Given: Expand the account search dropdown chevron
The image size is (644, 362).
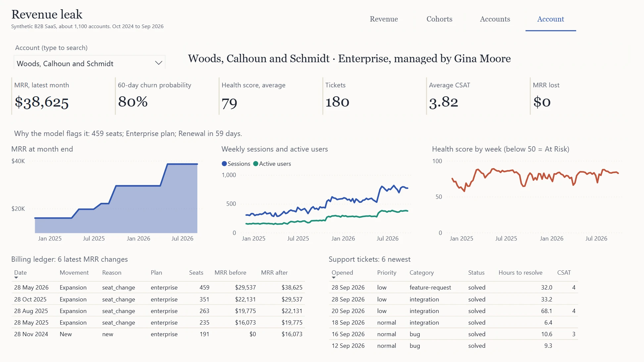Looking at the screenshot, I should (159, 63).
